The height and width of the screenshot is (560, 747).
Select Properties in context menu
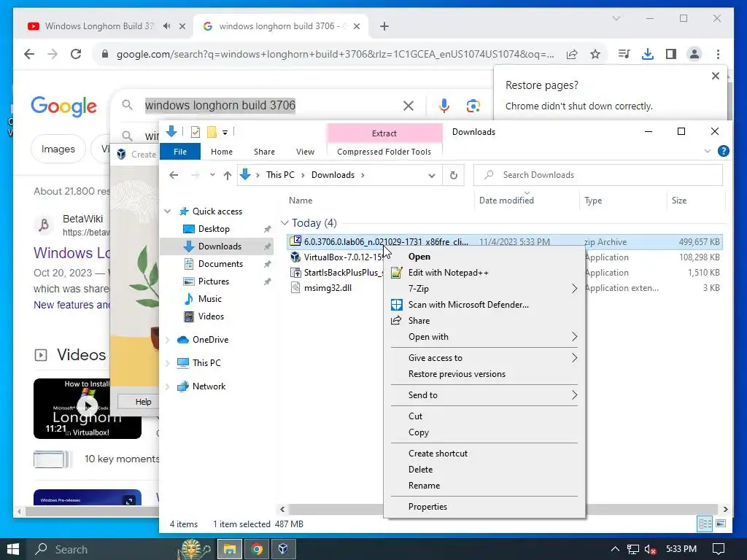[x=484, y=507]
